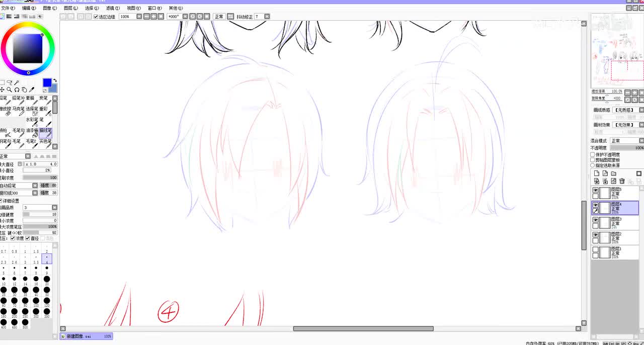
Task: Open the 滤镜 Filter menu
Action: (113, 8)
